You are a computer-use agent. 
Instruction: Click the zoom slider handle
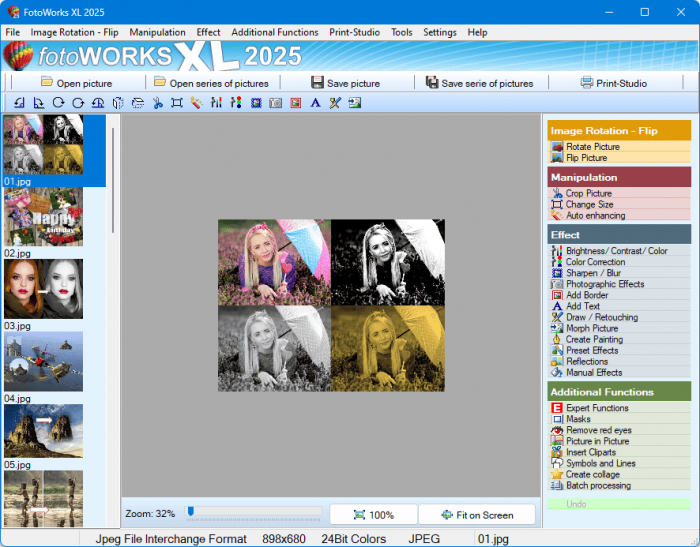pos(190,512)
